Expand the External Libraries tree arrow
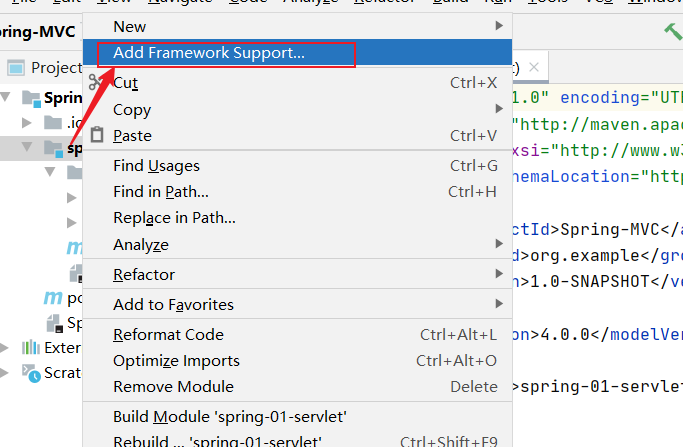The image size is (683, 447). pos(9,347)
